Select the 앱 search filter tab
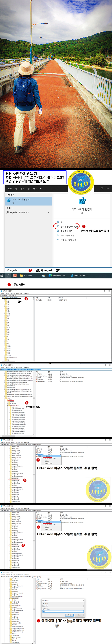The height and width of the screenshot is (644, 112). pos(16,189)
